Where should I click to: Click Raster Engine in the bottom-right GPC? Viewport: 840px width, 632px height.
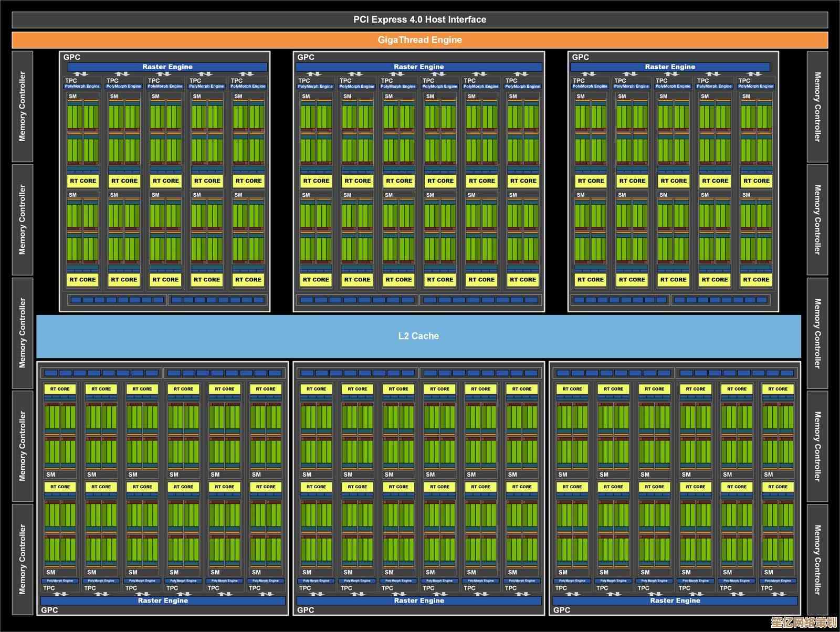(675, 601)
